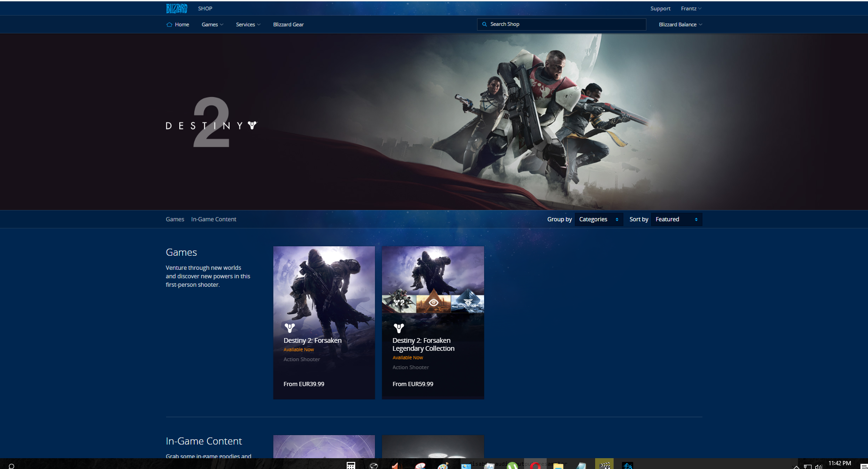
Task: Expand the Games menu dropdown
Action: [x=212, y=24]
